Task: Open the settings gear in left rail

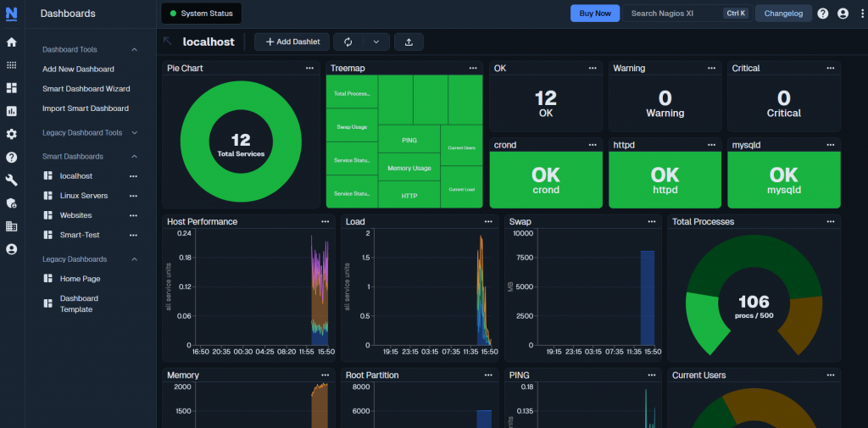Action: [x=11, y=134]
